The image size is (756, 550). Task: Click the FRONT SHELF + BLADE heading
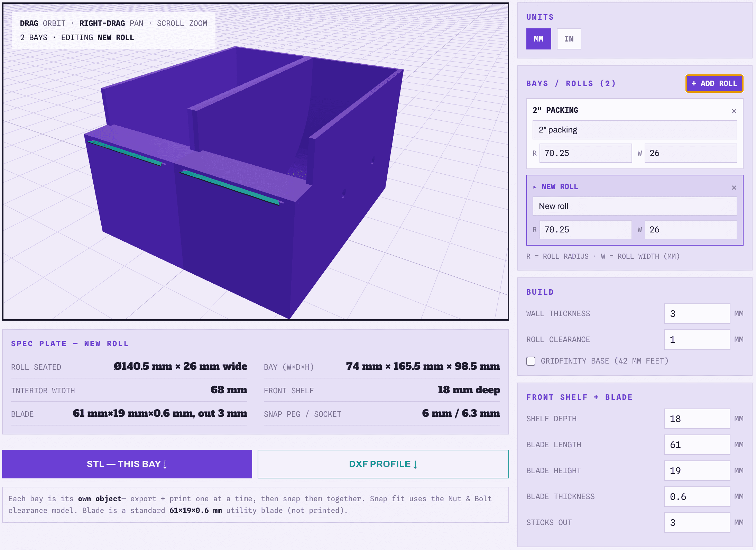(x=580, y=397)
